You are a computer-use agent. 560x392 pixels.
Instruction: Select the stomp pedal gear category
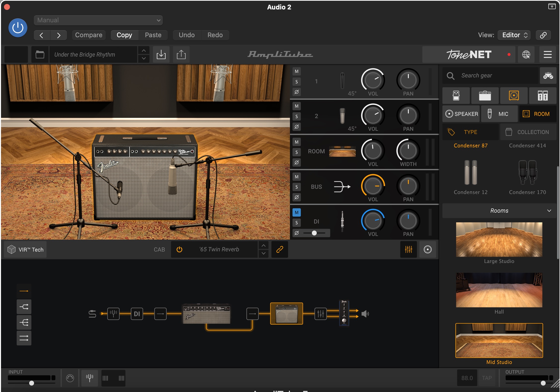tap(456, 96)
